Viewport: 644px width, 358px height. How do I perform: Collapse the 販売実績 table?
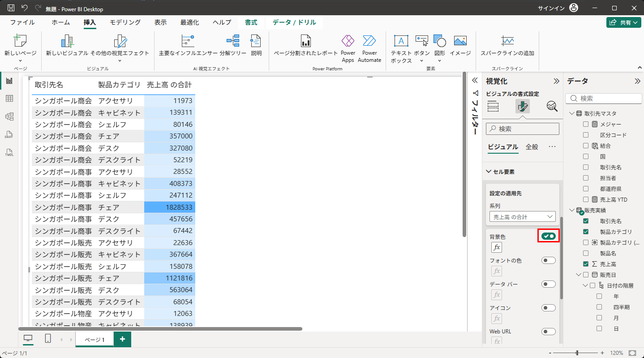tap(572, 210)
